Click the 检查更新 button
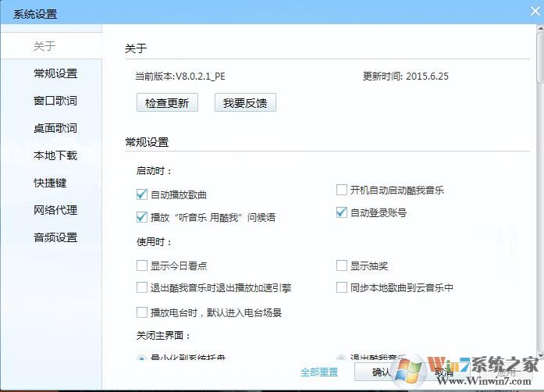The width and height of the screenshot is (544, 392). pyautogui.click(x=167, y=102)
